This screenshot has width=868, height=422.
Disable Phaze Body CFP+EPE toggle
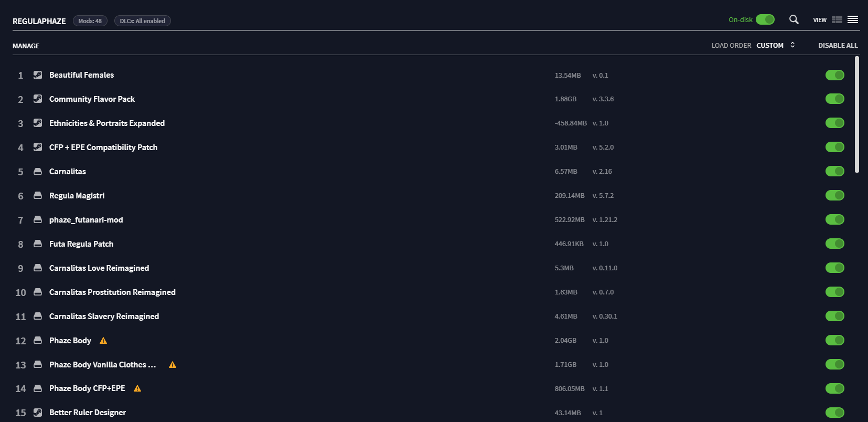tap(834, 388)
